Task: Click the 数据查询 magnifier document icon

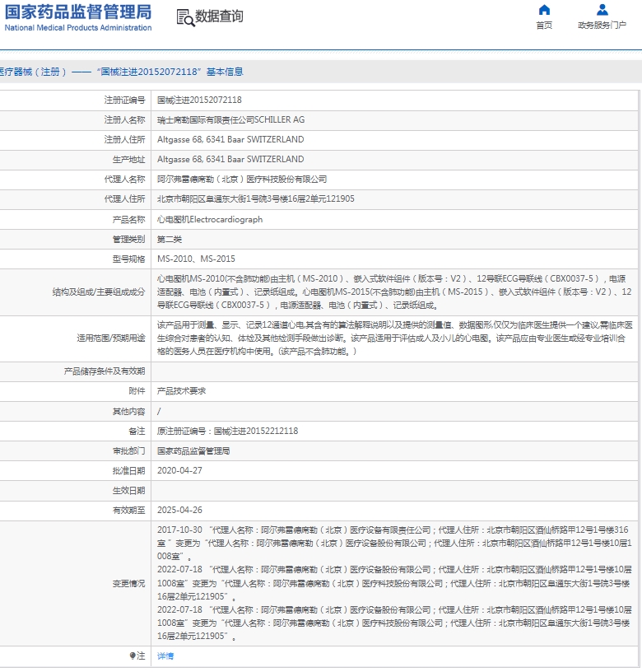Action: [186, 17]
